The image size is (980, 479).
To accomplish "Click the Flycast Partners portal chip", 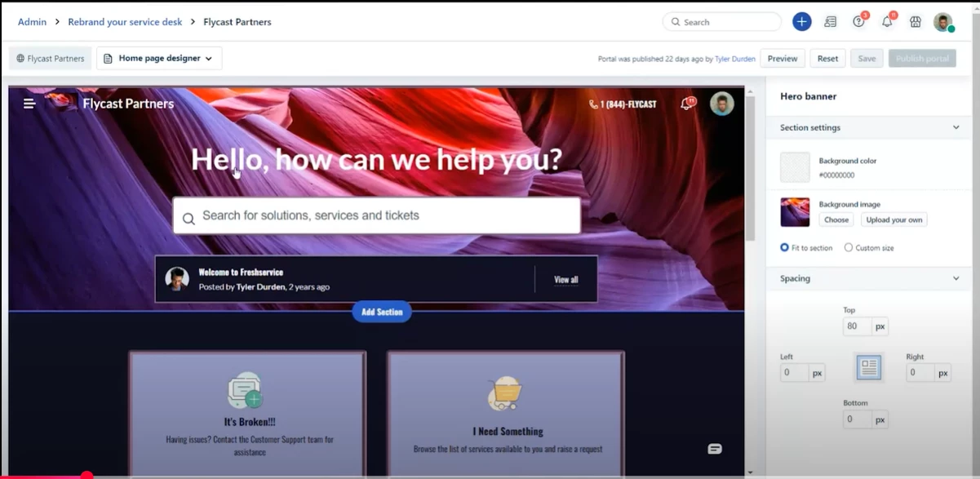I will (x=51, y=59).
